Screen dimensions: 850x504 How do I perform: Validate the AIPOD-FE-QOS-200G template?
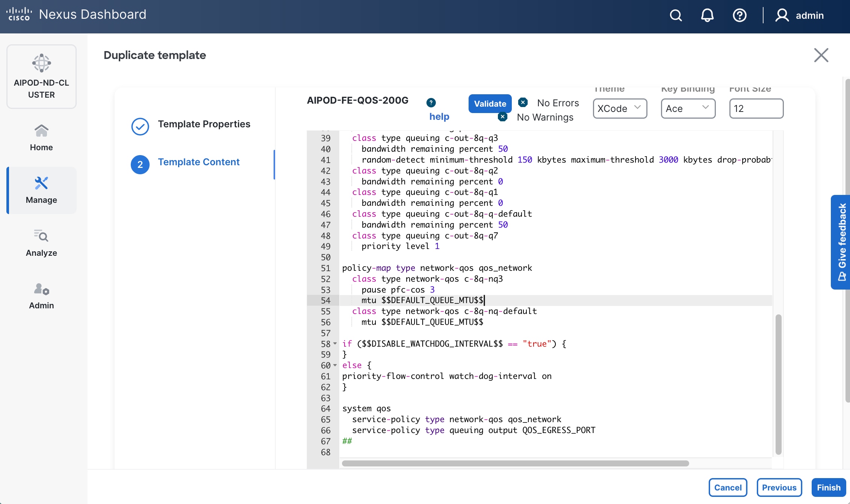coord(490,103)
